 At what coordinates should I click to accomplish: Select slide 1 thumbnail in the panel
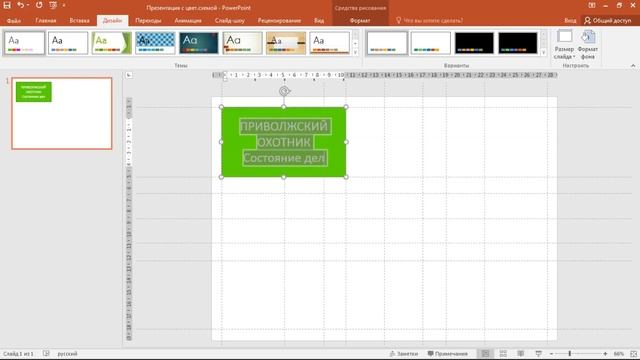click(62, 113)
